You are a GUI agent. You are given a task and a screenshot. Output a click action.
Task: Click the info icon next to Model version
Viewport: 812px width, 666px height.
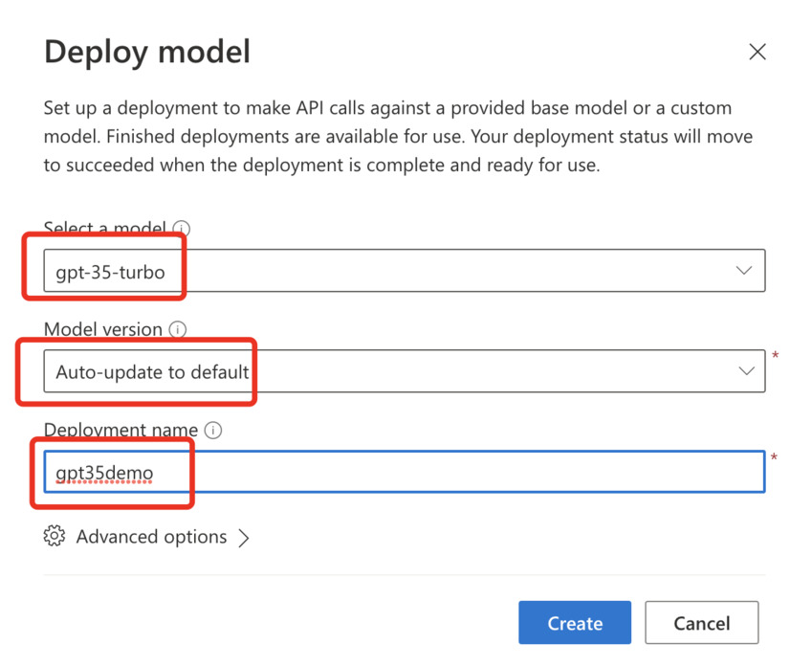(x=178, y=329)
